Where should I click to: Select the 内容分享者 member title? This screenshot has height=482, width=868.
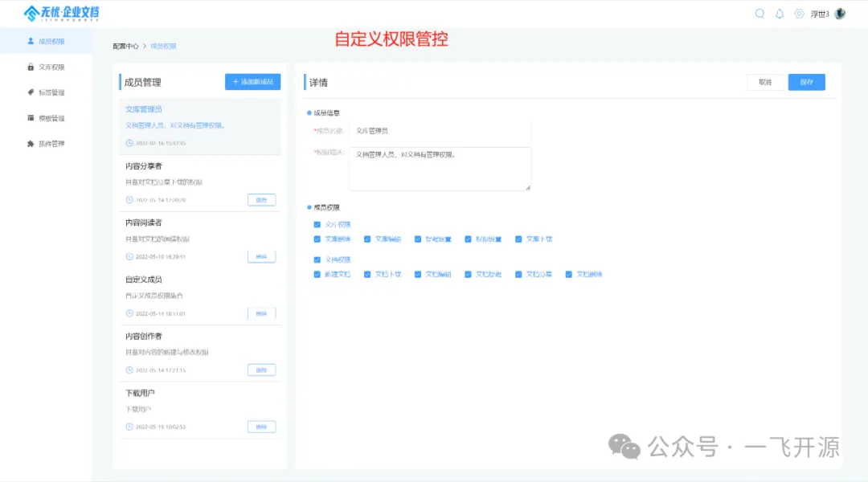(143, 166)
